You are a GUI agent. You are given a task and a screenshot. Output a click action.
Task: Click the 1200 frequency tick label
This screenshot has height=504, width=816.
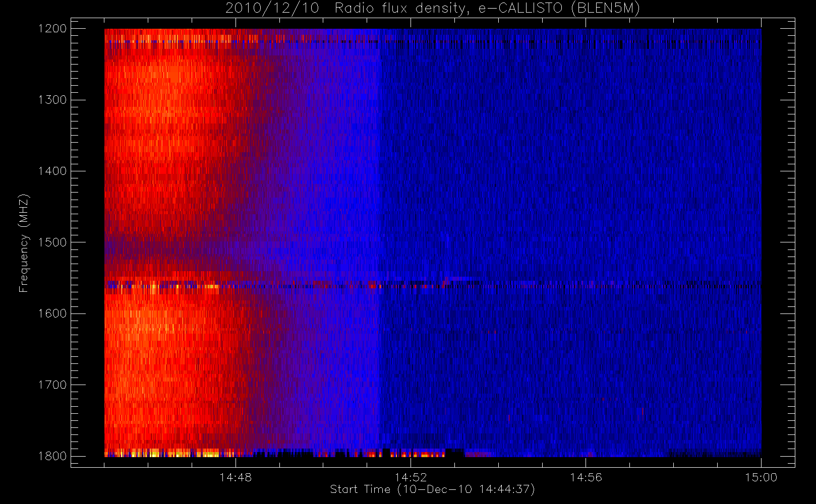[x=52, y=29]
